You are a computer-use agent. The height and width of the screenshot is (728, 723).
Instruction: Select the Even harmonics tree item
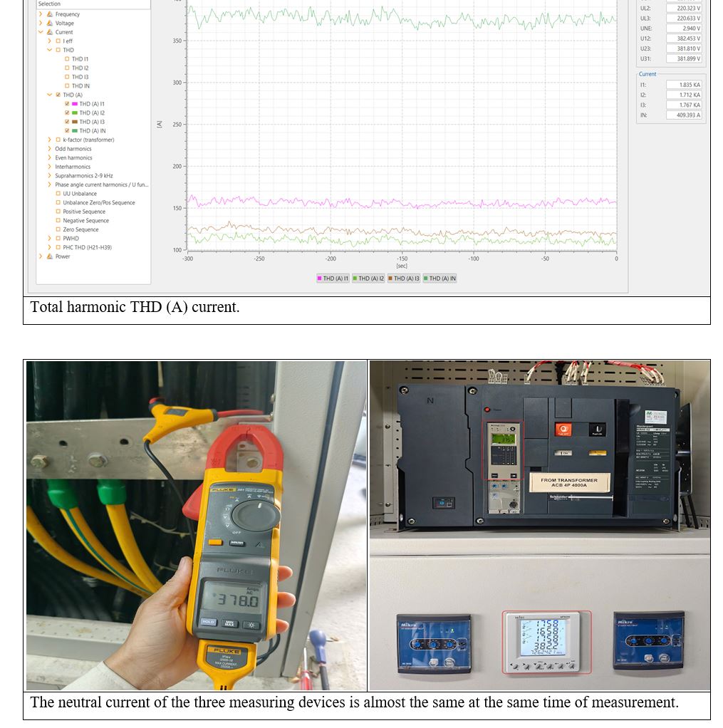[73, 158]
